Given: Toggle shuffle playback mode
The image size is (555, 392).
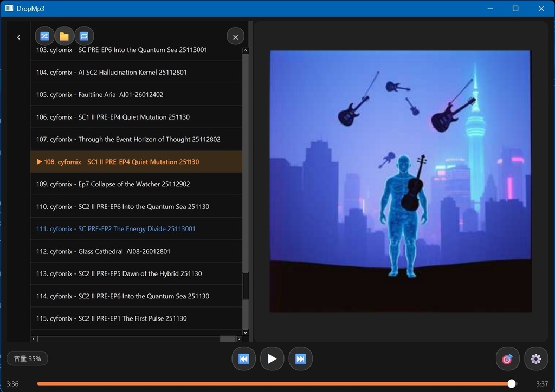Looking at the screenshot, I should [x=44, y=36].
